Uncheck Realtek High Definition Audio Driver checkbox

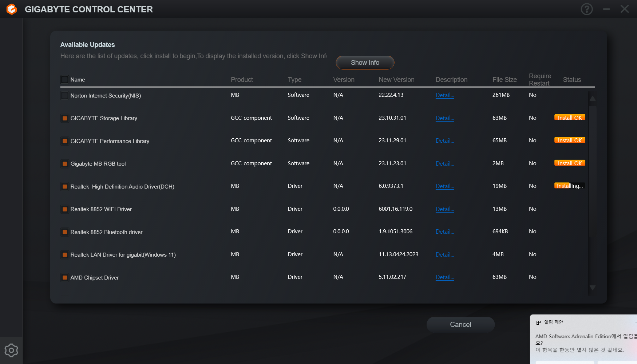(x=65, y=187)
